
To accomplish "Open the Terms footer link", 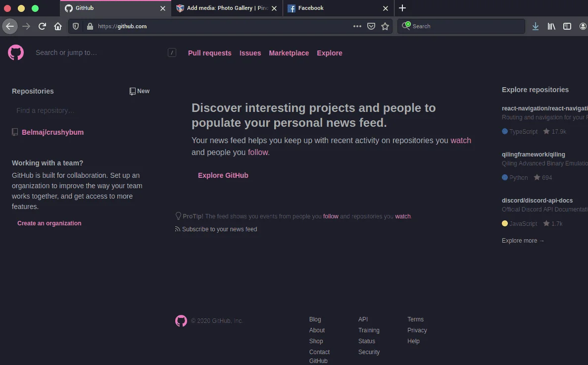I will click(415, 319).
